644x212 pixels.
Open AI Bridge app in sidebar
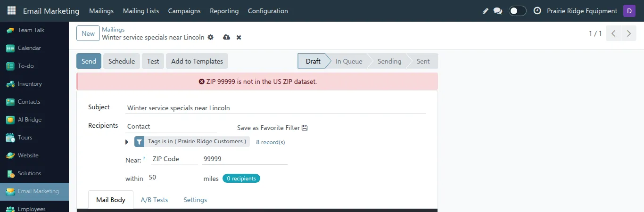(x=34, y=120)
